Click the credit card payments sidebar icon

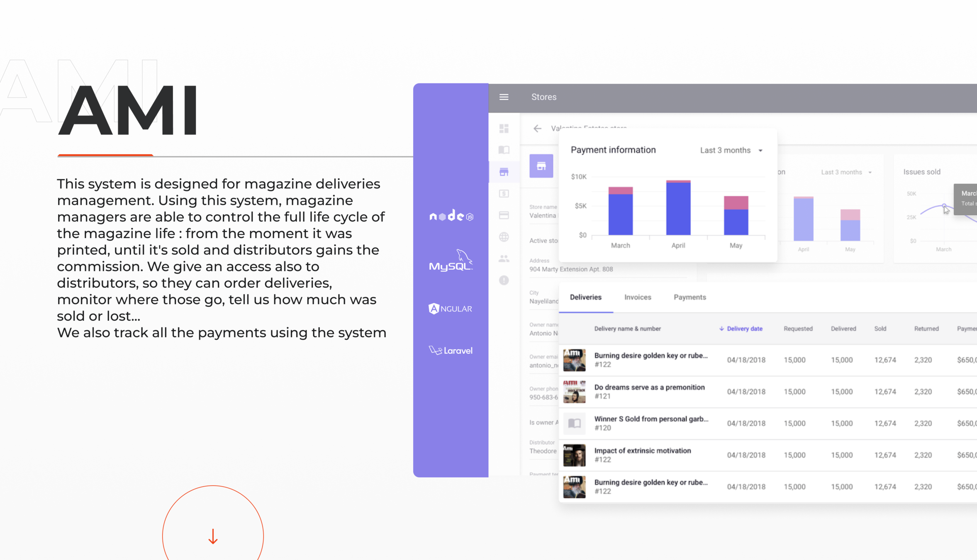(x=504, y=215)
